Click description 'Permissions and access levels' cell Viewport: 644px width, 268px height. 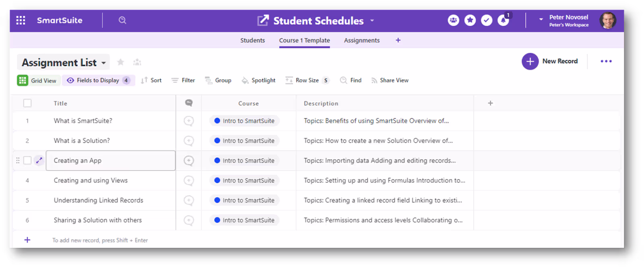pos(385,220)
